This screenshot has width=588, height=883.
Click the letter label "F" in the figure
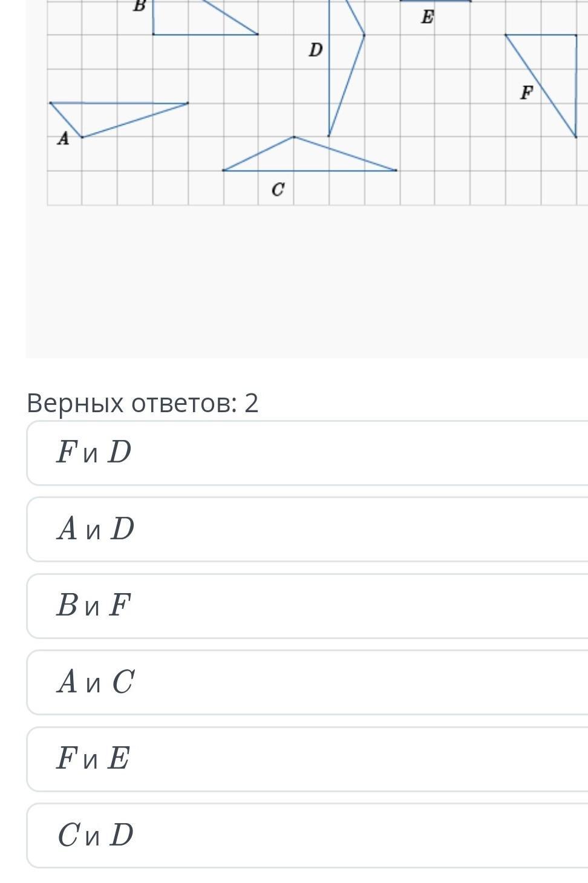526,93
